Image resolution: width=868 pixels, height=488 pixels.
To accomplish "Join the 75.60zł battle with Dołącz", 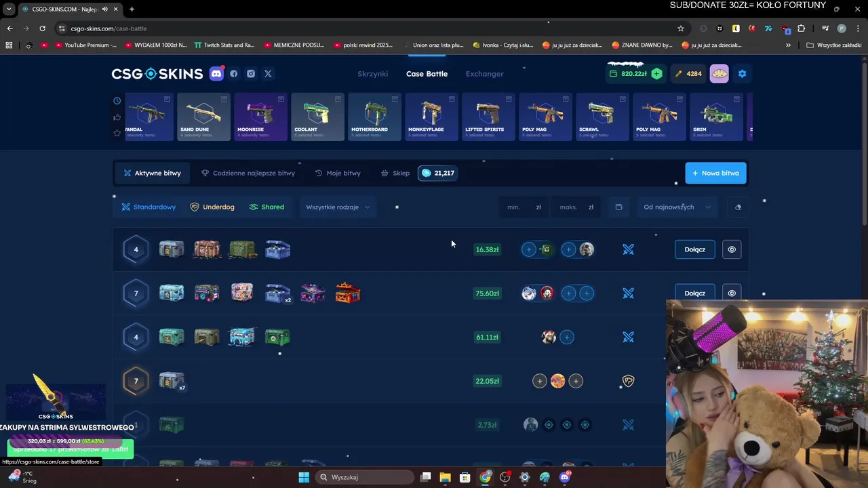I will pos(694,293).
